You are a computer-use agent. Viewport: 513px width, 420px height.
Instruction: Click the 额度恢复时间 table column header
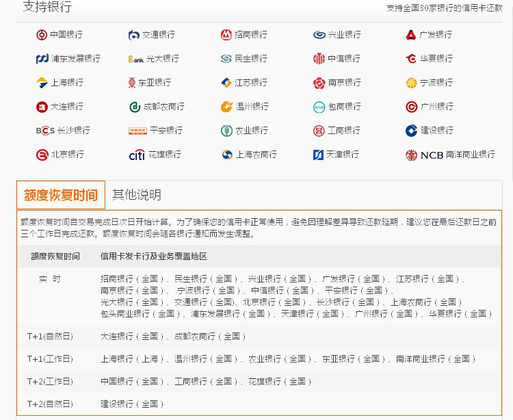pos(55,257)
